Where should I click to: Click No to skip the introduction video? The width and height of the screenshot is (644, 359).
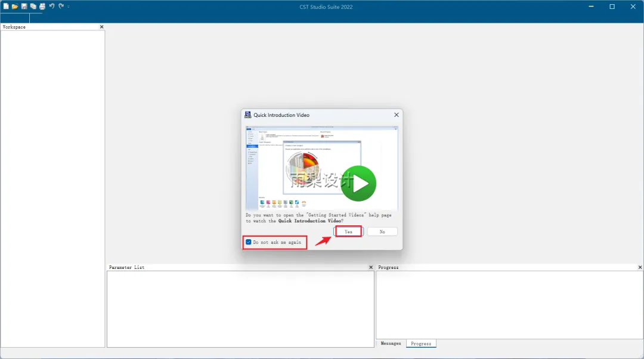click(382, 231)
